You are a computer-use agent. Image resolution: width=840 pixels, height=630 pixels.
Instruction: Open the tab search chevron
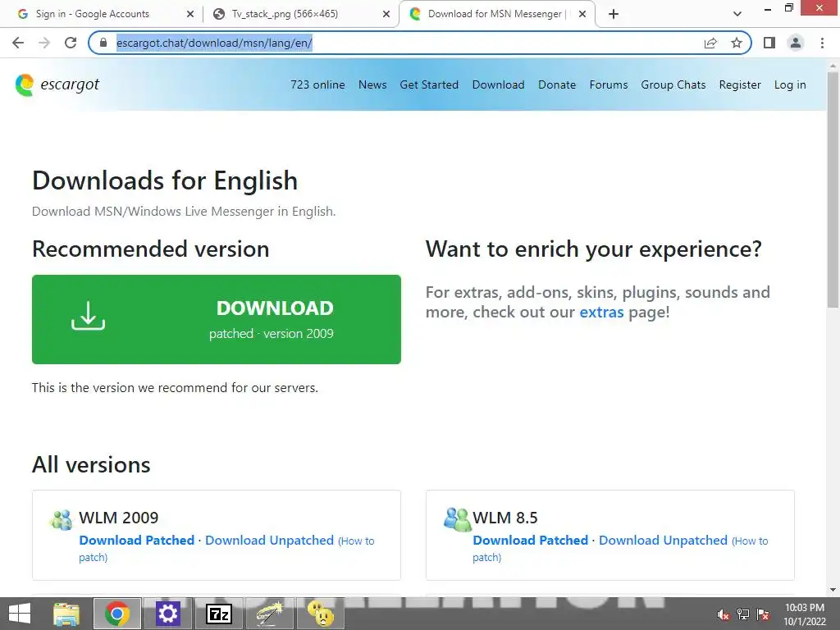[x=737, y=14]
